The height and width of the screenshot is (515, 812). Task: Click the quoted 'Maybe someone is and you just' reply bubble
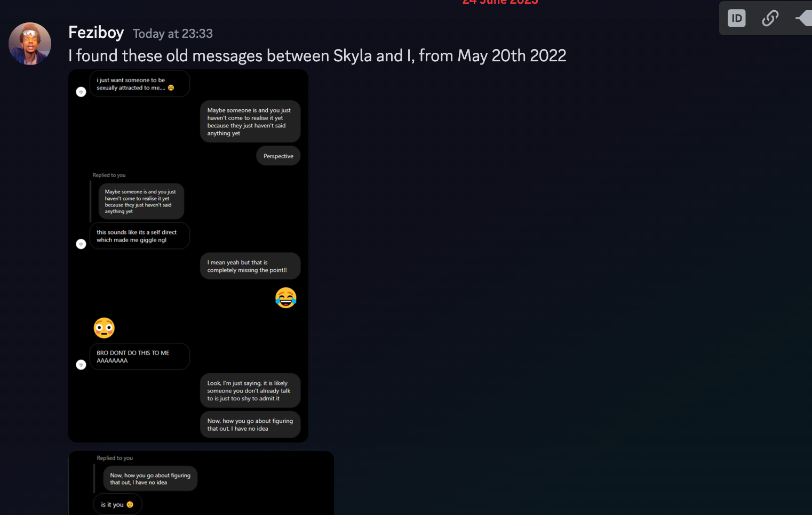click(141, 202)
